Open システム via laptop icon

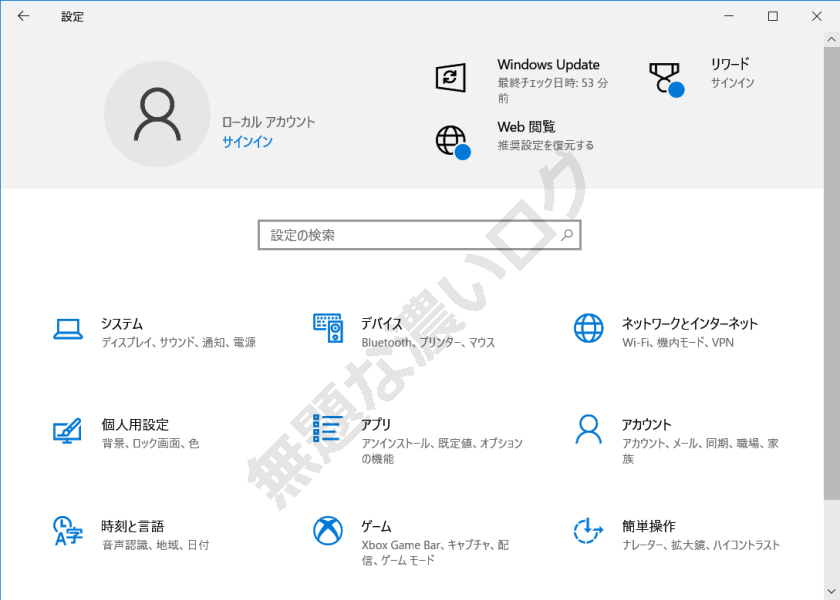coord(68,329)
